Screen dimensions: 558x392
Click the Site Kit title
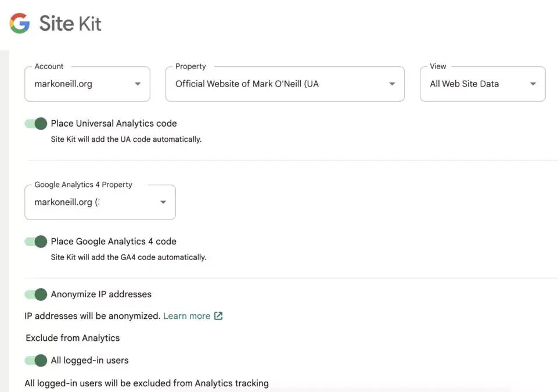click(x=70, y=23)
